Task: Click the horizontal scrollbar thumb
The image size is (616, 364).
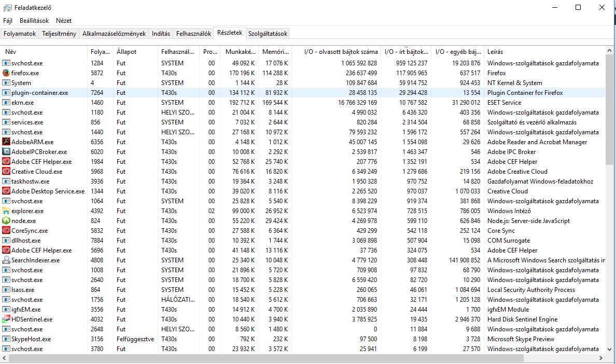Action: coord(266,358)
